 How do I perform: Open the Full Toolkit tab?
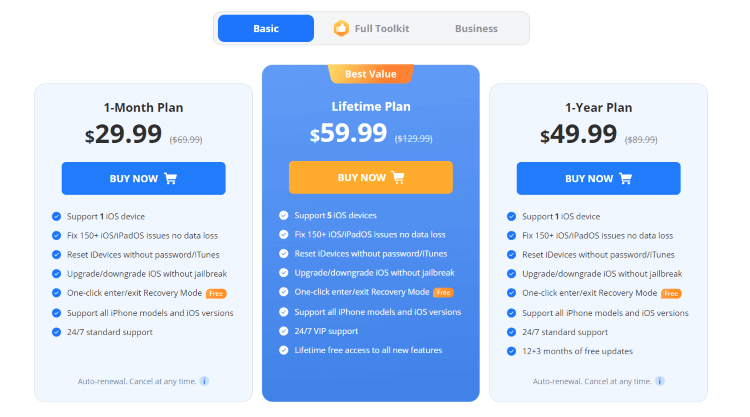381,28
